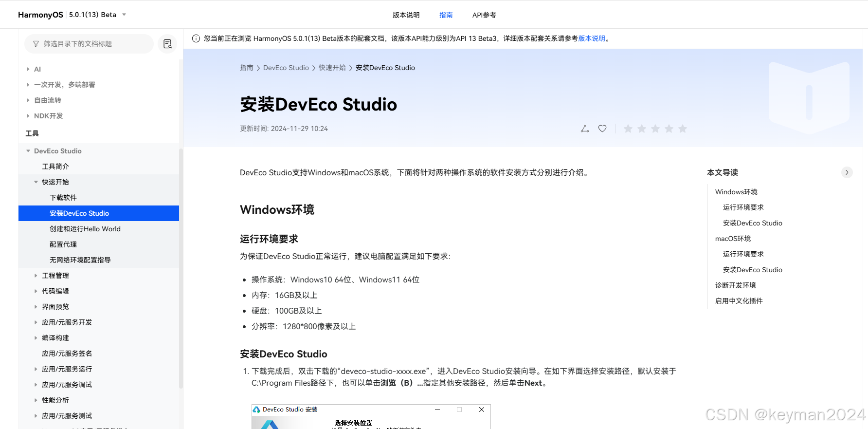Click the HarmonyOS logo text
Viewport: 868px width, 429px height.
pos(40,15)
